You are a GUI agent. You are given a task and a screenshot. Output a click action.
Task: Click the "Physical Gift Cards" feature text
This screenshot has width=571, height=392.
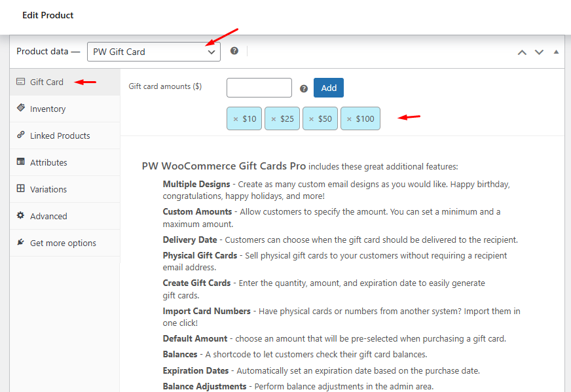(200, 255)
